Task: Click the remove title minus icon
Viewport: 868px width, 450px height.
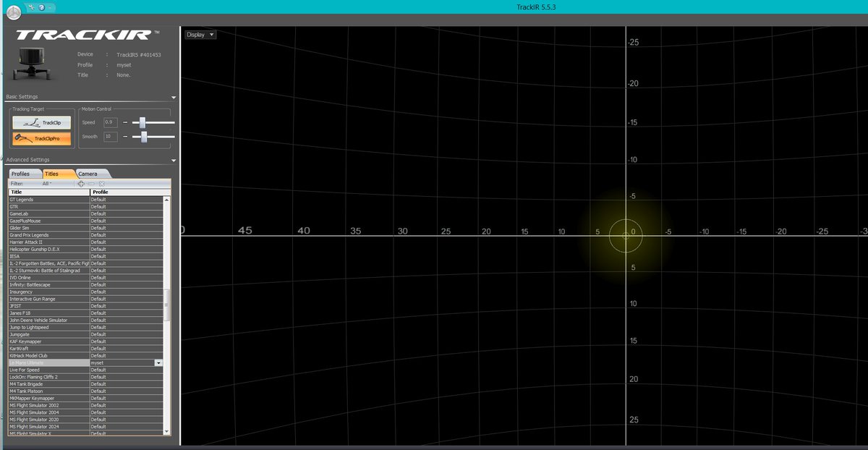Action: [91, 184]
